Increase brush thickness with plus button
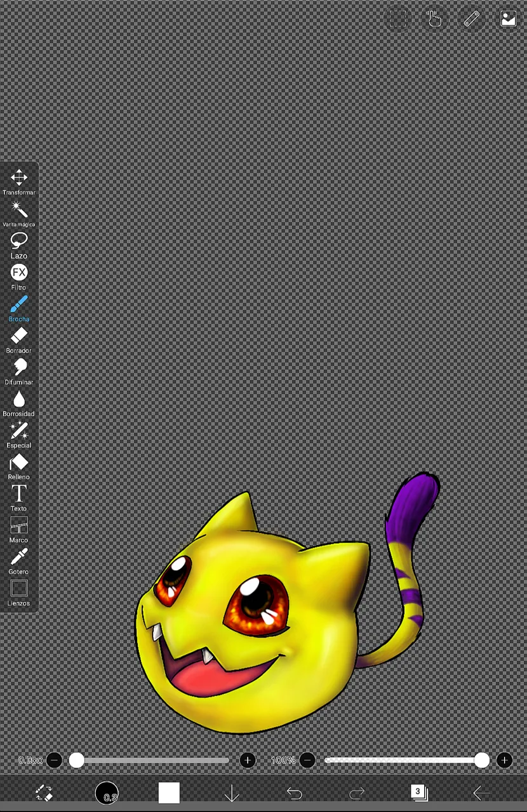 coord(248,760)
